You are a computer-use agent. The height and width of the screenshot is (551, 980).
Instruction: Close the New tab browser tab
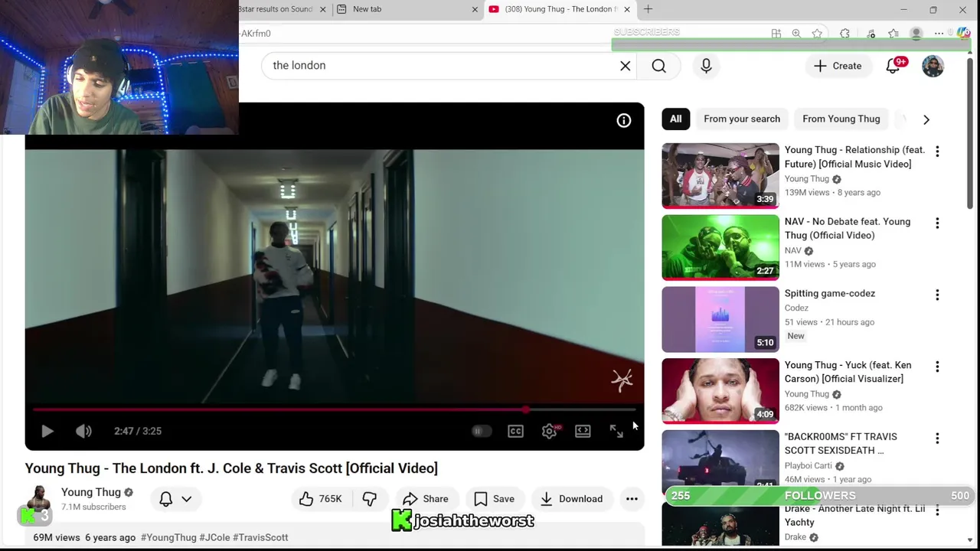tap(475, 9)
